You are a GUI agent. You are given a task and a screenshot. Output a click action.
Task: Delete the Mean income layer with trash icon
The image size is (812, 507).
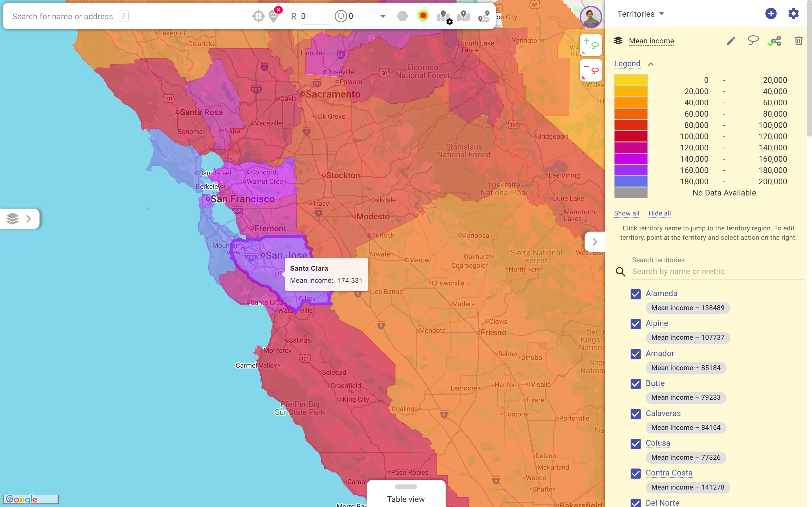pos(798,41)
